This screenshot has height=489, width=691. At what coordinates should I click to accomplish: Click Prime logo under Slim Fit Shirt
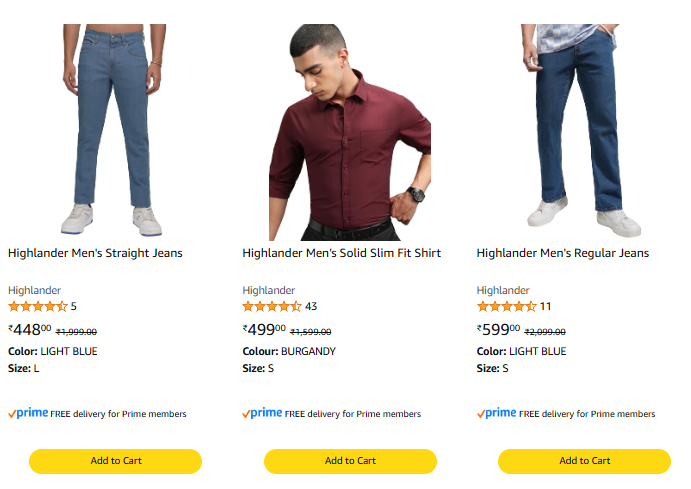point(262,413)
